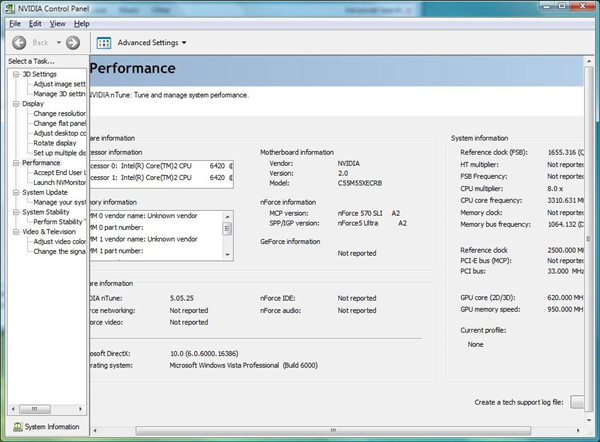Viewport: 600px width, 442px height.
Task: Select Launch NVMonitor task
Action: pyautogui.click(x=60, y=182)
